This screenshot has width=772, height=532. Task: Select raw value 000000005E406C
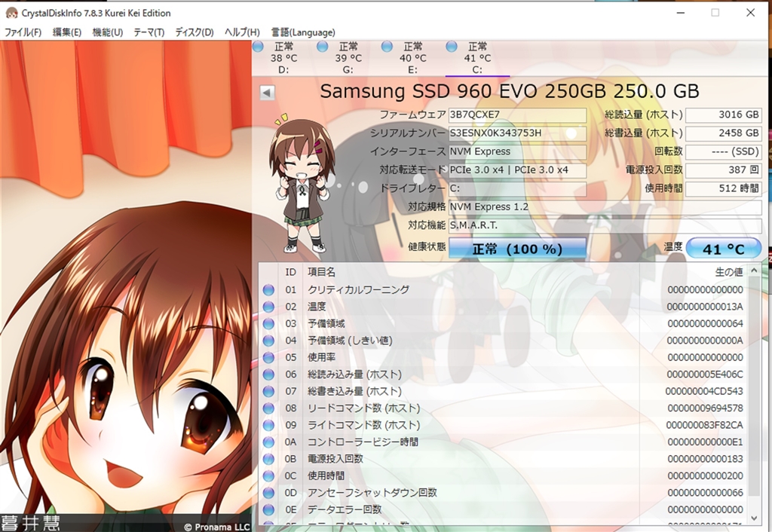(705, 375)
